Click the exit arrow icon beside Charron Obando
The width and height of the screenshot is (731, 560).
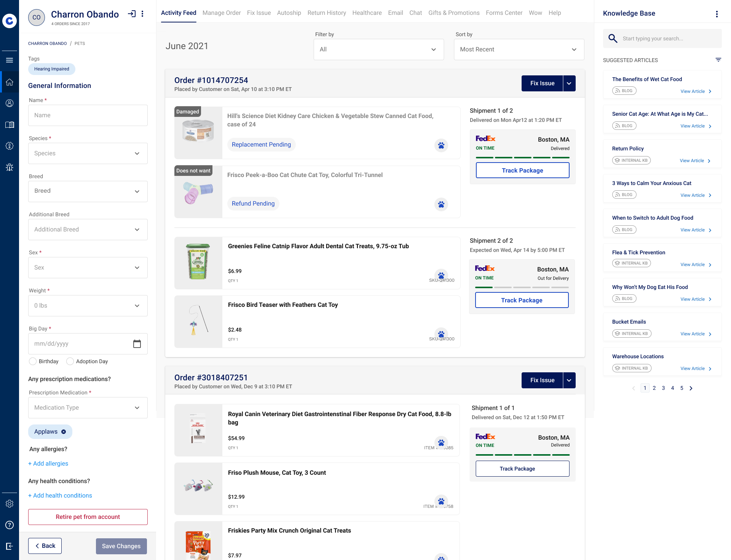(x=132, y=14)
